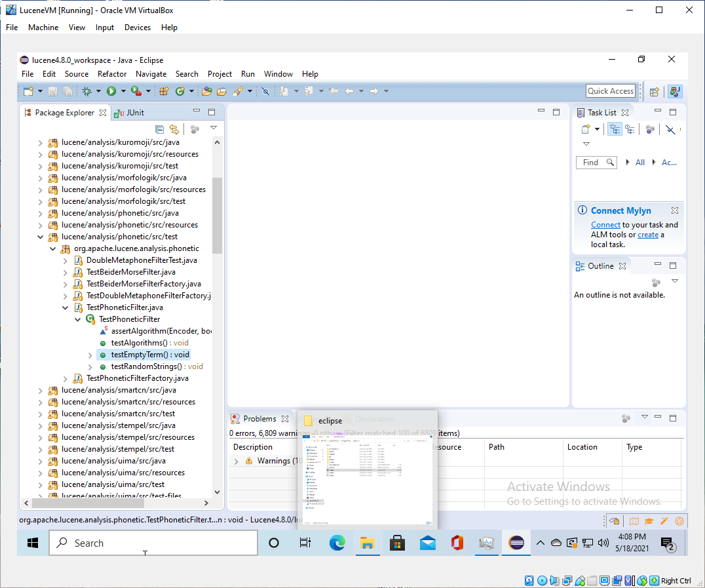705x588 pixels.
Task: Click the Open Perspective icon
Action: pos(654,92)
